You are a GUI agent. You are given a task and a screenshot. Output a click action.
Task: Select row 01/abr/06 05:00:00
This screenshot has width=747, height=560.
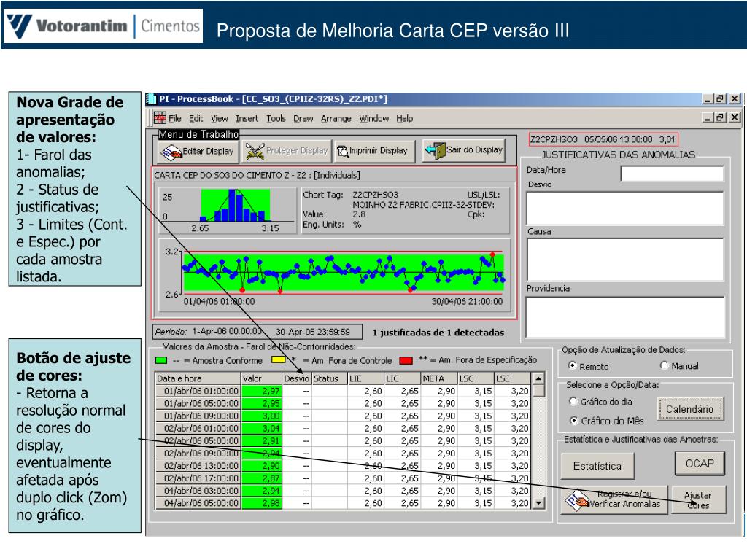343,403
